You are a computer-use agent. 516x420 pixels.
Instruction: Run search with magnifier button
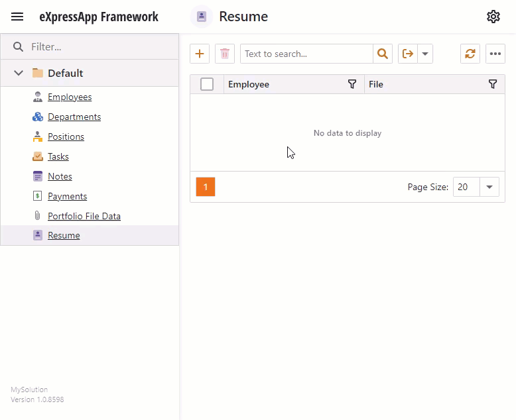point(383,54)
